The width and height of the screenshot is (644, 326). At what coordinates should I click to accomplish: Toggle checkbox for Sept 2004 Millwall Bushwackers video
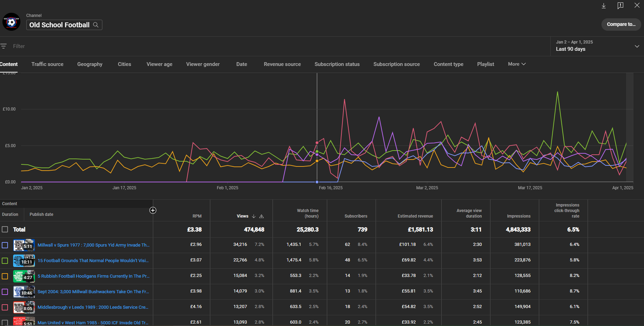pyautogui.click(x=5, y=292)
